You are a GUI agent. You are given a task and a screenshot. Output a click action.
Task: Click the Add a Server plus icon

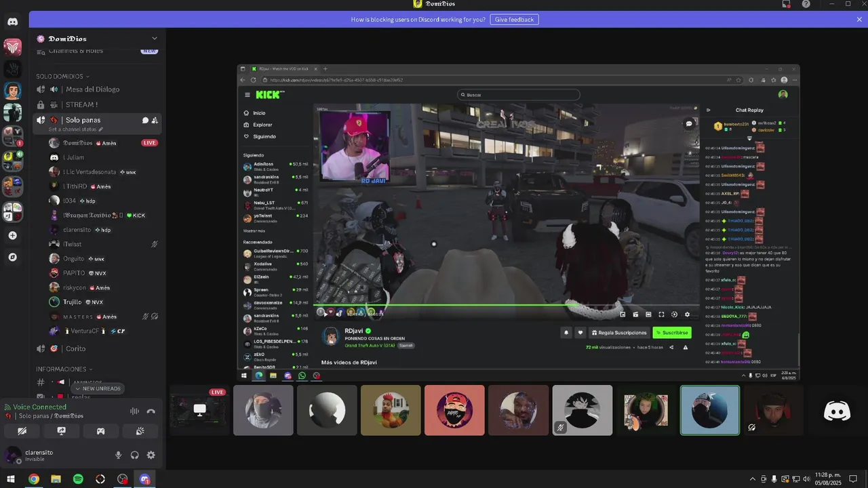[x=12, y=235]
